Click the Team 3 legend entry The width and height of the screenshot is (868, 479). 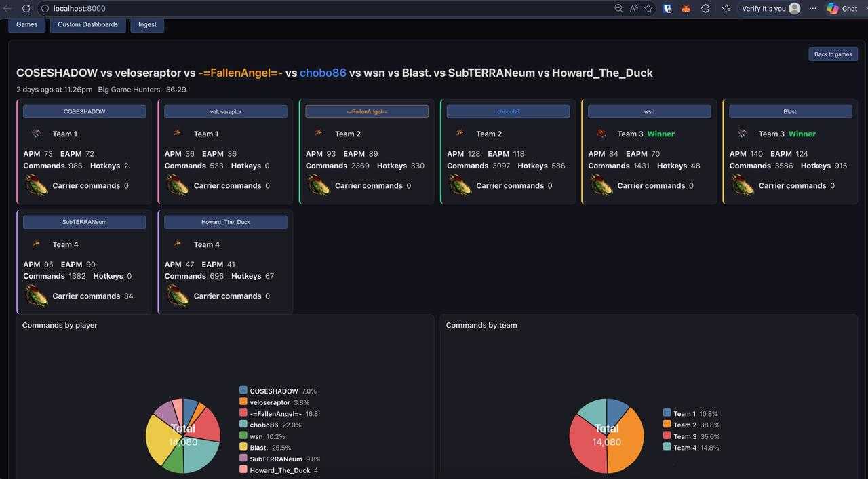click(692, 436)
